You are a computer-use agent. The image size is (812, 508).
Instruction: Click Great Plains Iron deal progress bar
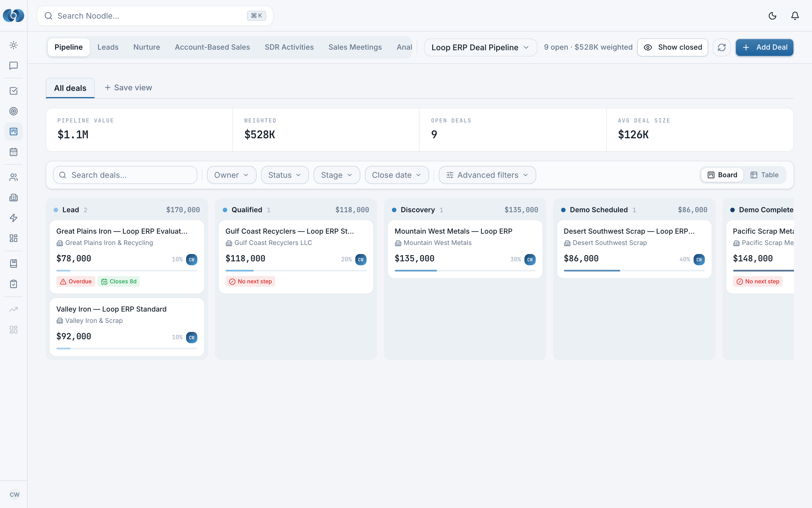(x=127, y=270)
